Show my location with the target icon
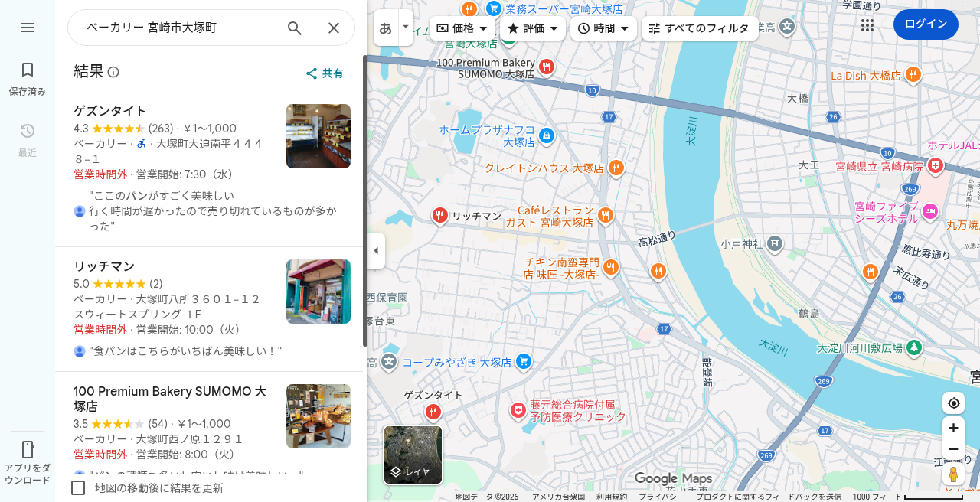The width and height of the screenshot is (980, 502). click(953, 403)
